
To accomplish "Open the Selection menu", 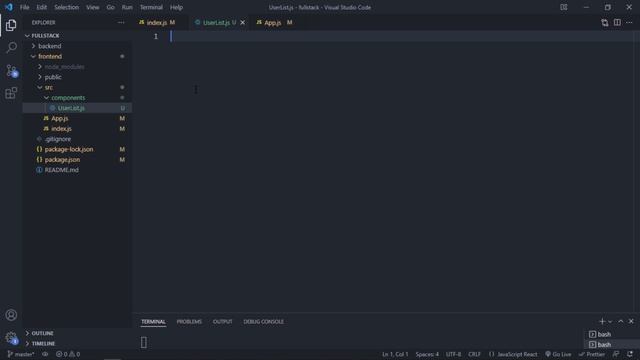I will pyautogui.click(x=67, y=7).
